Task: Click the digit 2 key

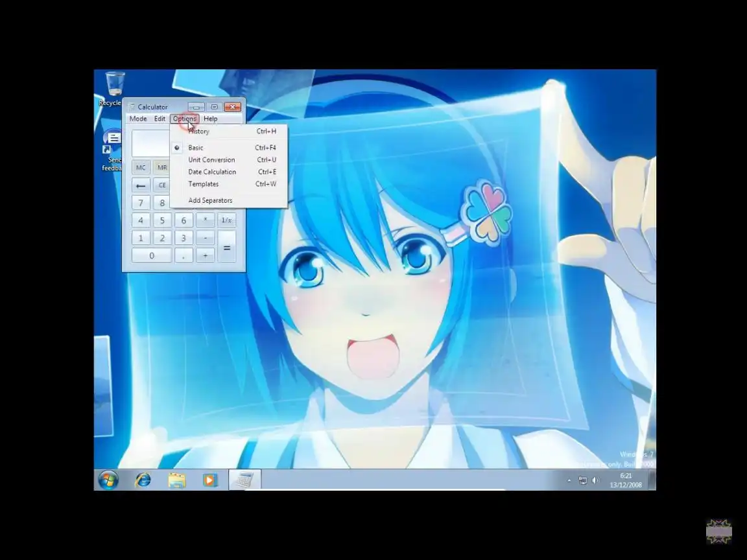Action: (162, 238)
